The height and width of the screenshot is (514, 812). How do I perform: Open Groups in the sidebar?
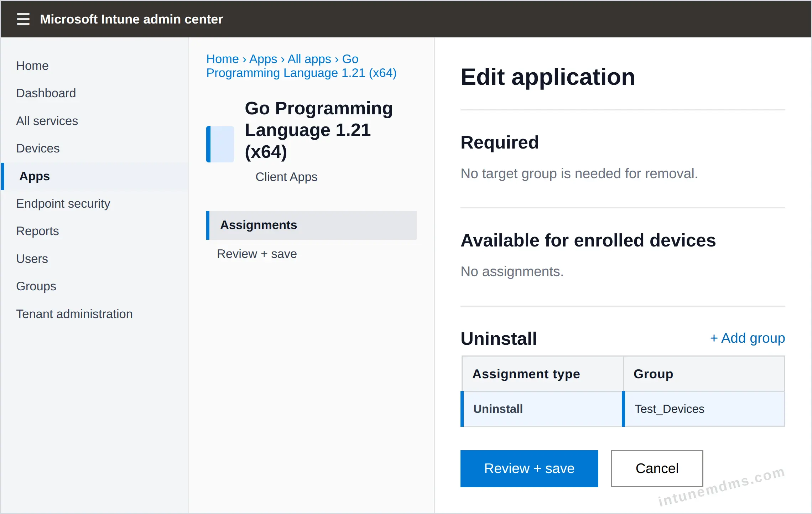(x=36, y=286)
